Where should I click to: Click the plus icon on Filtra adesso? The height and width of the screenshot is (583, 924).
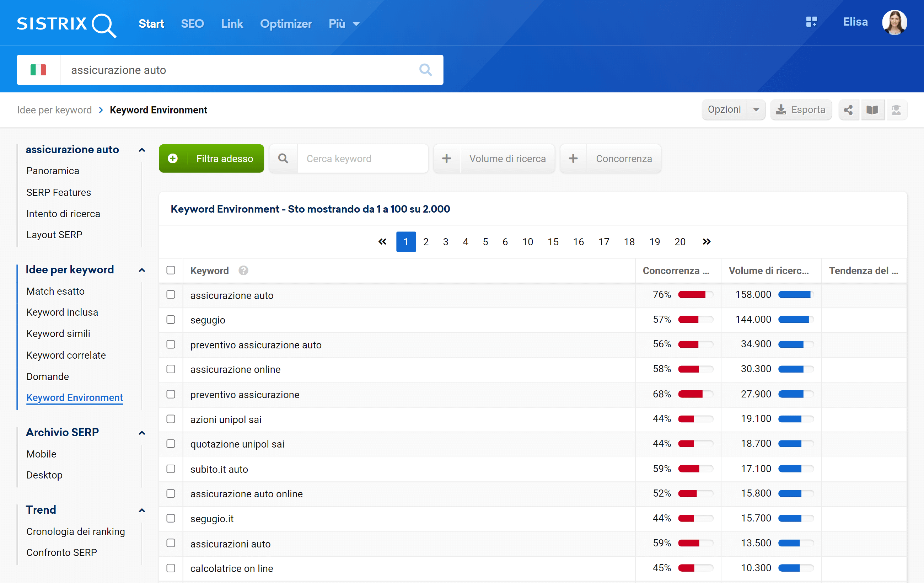(x=173, y=159)
